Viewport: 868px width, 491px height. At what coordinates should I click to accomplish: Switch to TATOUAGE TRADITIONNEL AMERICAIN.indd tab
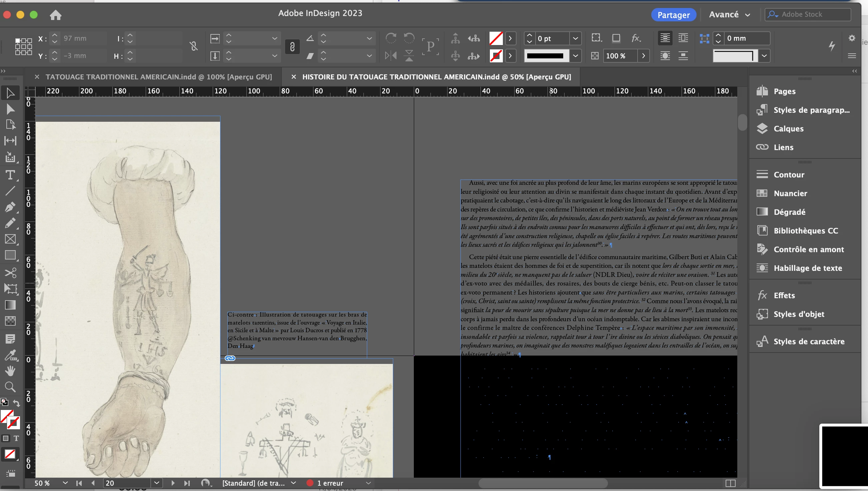pyautogui.click(x=158, y=77)
